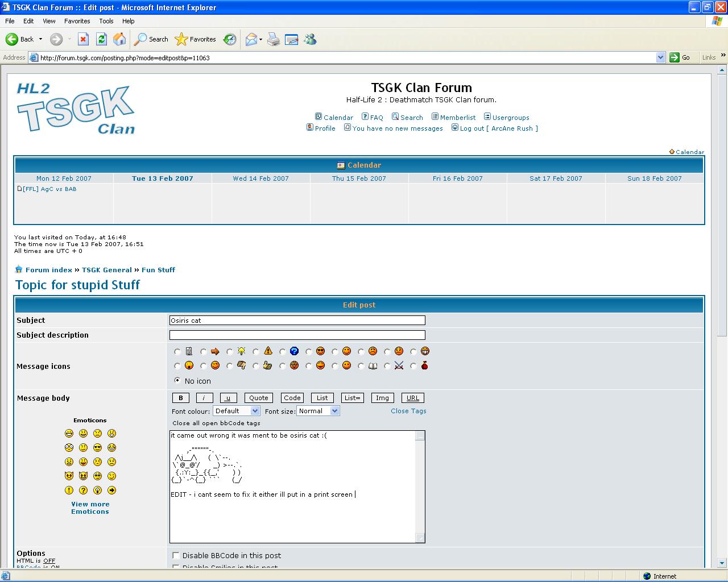Refresh the page using toolbar icon
This screenshot has height=582, width=728.
[101, 39]
